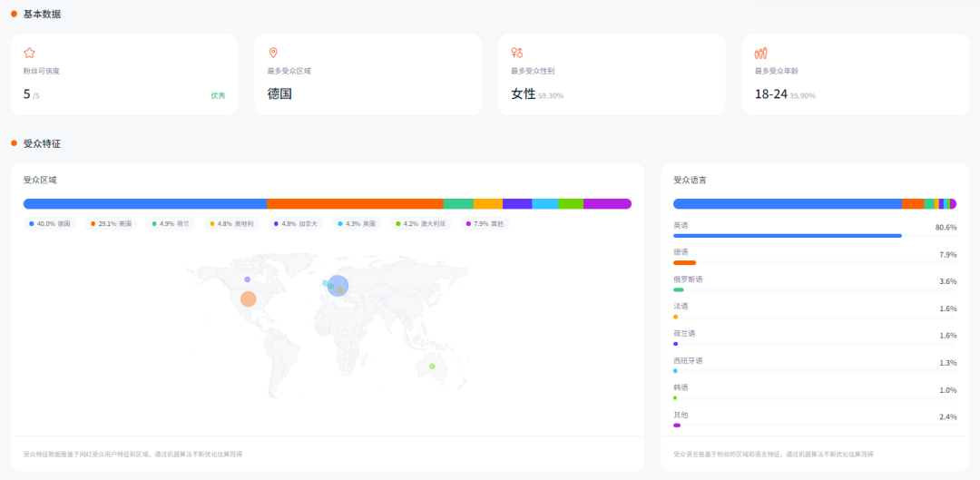Image resolution: width=980 pixels, height=480 pixels.
Task: Click the 18-24 35.90% value
Action: [x=785, y=94]
